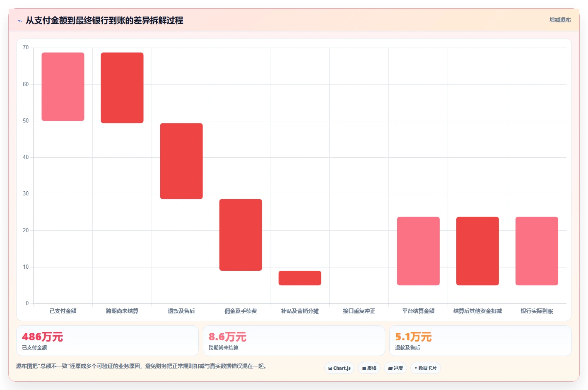Click the 银行实际到账 x-axis label

click(x=537, y=311)
